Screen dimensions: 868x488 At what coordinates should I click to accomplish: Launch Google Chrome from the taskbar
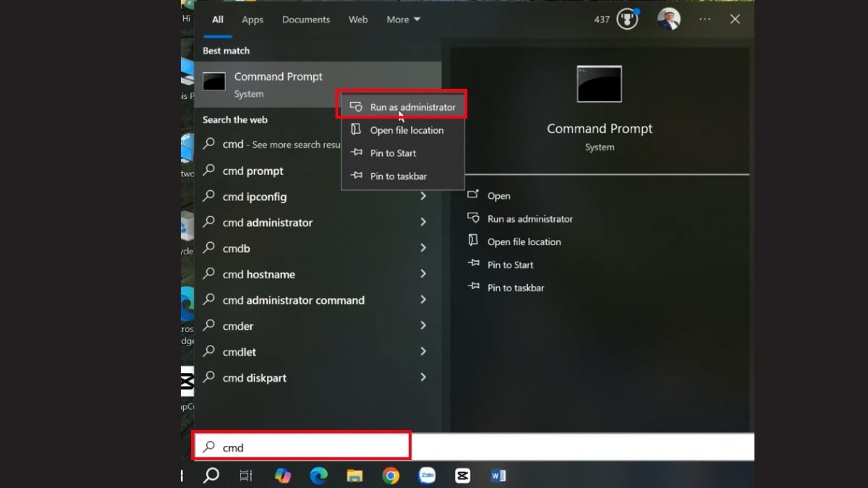pos(391,475)
